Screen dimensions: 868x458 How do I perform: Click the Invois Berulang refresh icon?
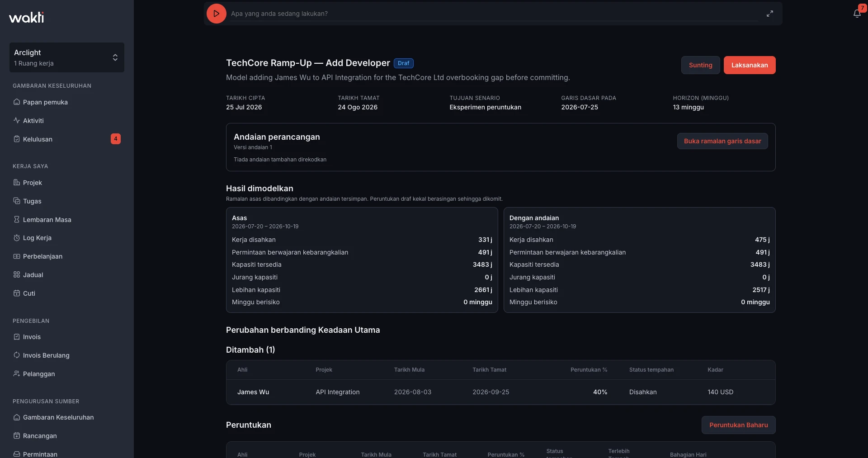point(17,355)
